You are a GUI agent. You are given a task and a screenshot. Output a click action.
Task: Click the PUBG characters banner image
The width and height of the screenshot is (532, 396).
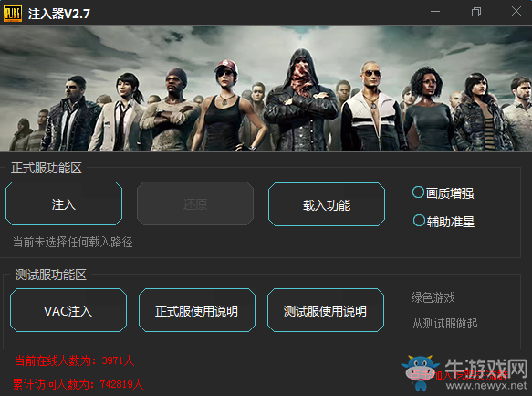266,89
